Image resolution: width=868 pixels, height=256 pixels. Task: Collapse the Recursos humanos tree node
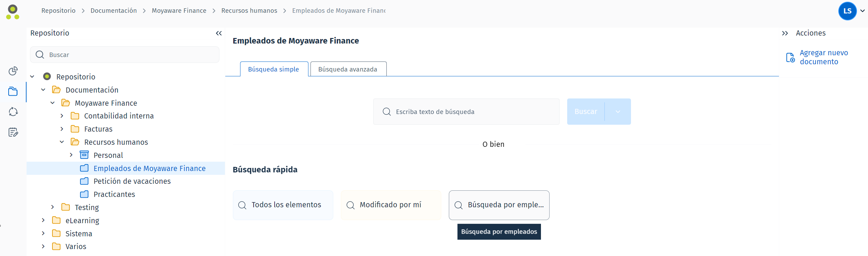click(62, 142)
